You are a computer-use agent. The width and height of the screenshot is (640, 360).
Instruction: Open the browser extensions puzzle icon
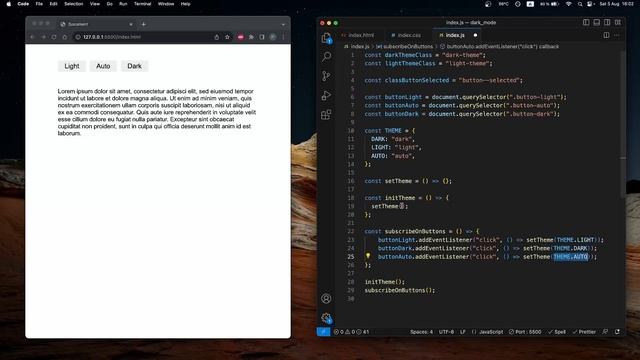pyautogui.click(x=251, y=37)
